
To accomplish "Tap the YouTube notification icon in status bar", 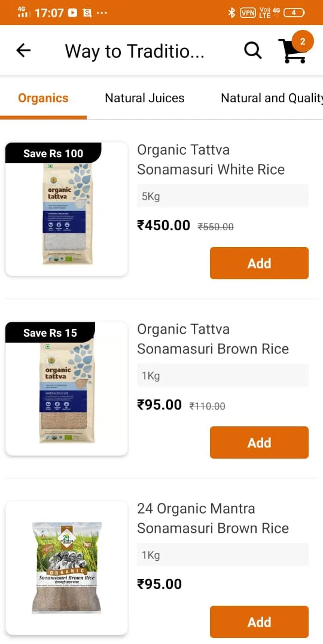I will pyautogui.click(x=73, y=13).
